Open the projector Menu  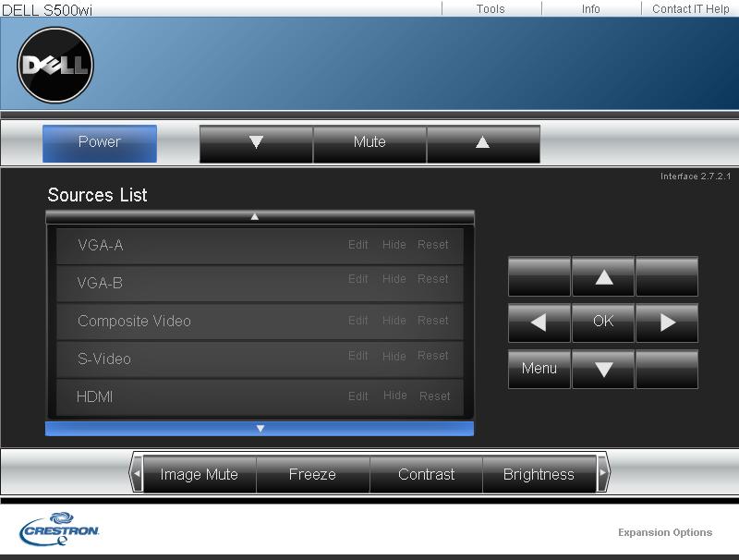[x=539, y=369]
